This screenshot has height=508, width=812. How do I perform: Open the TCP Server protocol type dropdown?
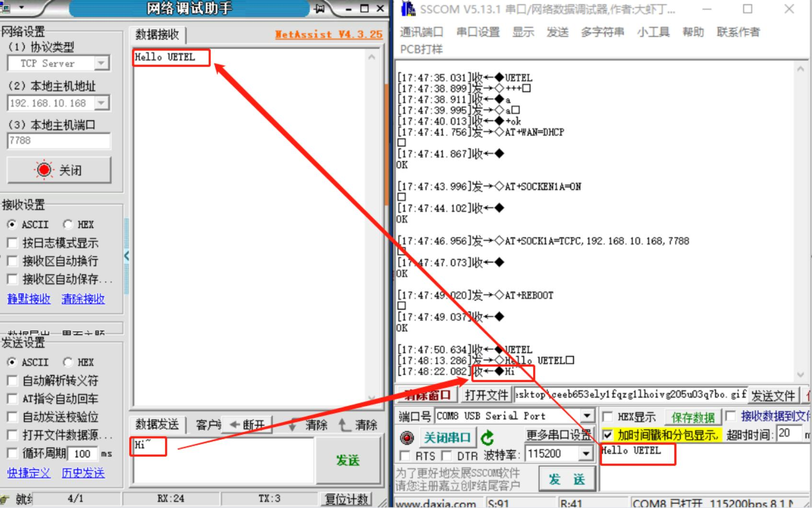pyautogui.click(x=100, y=63)
